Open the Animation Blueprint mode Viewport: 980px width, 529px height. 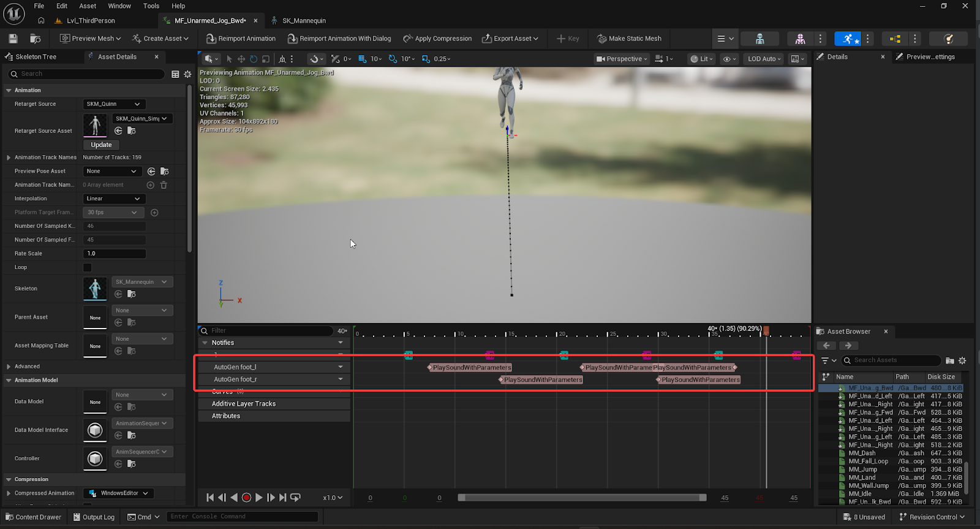point(895,39)
